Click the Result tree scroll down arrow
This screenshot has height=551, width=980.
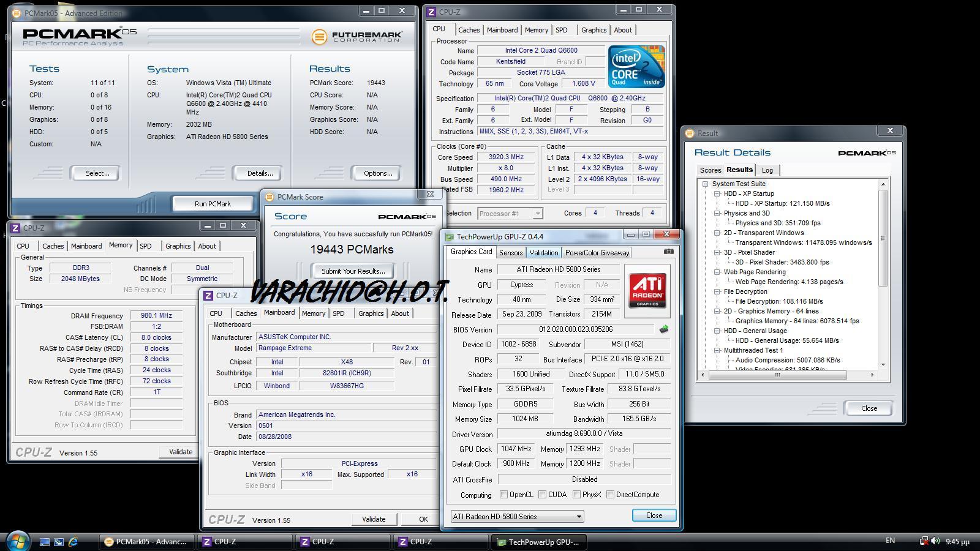pyautogui.click(x=883, y=365)
